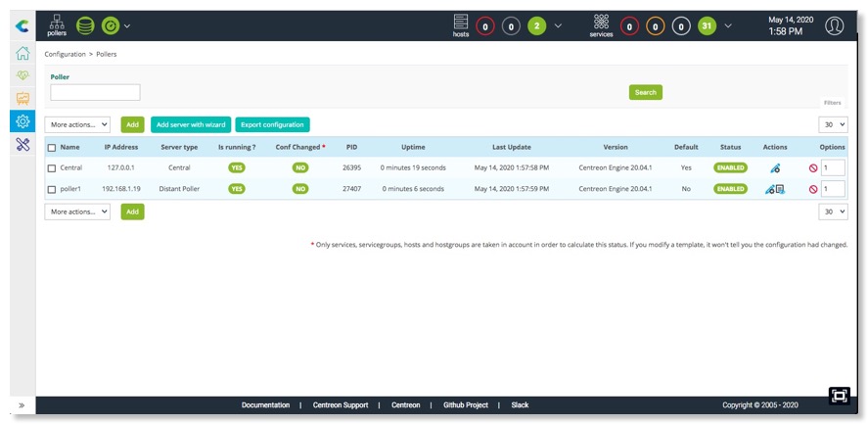Open the Home menu in sidebar
Screen dimensions: 868x424
coord(23,53)
